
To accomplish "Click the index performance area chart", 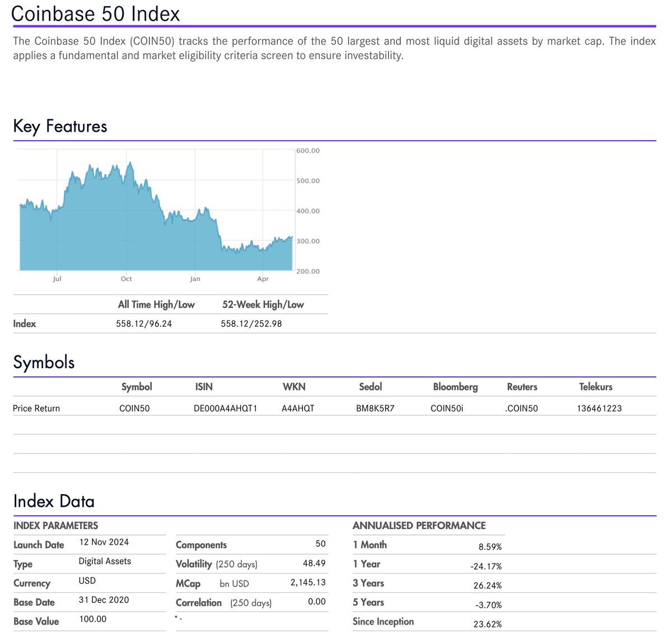I will tap(156, 217).
